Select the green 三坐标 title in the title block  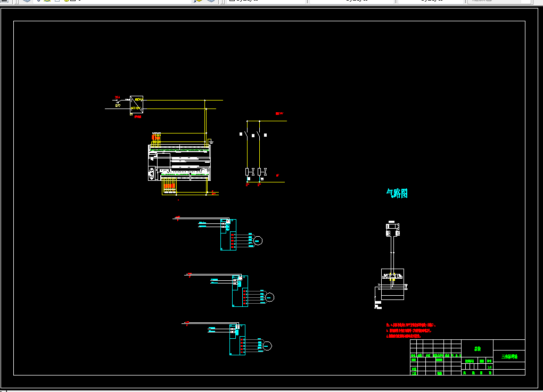coord(509,356)
